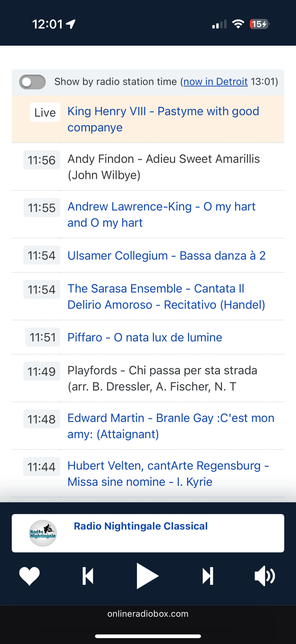296x644 pixels.
Task: Select Piffaro O nata lux de lumine
Action: 145,337
